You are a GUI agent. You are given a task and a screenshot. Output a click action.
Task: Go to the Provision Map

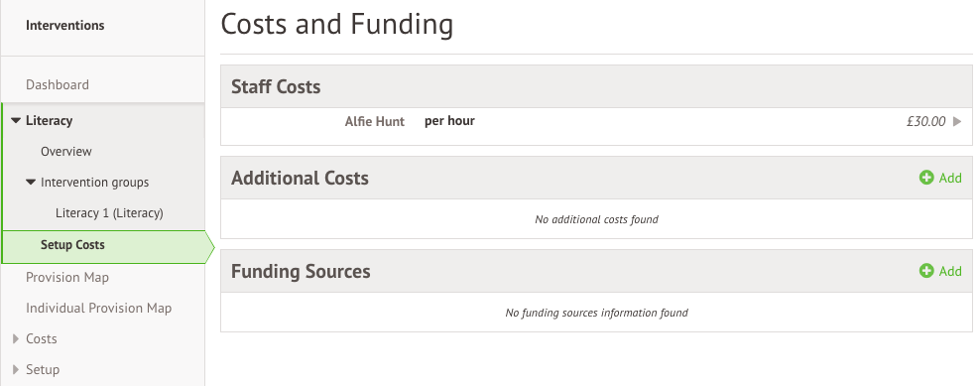click(67, 277)
